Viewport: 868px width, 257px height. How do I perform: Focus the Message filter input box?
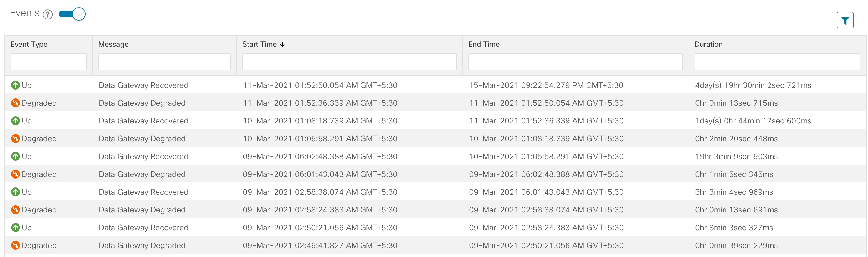(x=164, y=62)
